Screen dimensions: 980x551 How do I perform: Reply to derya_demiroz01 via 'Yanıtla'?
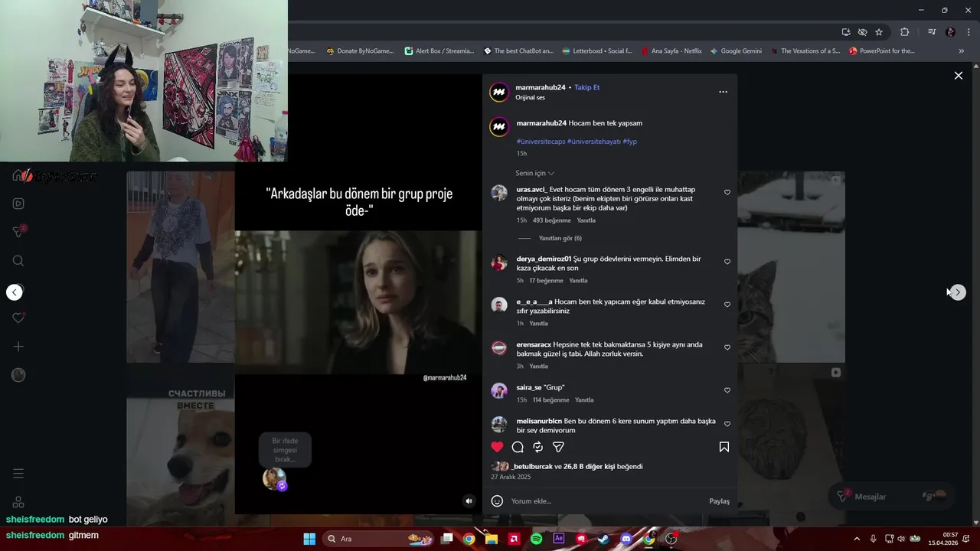578,281
